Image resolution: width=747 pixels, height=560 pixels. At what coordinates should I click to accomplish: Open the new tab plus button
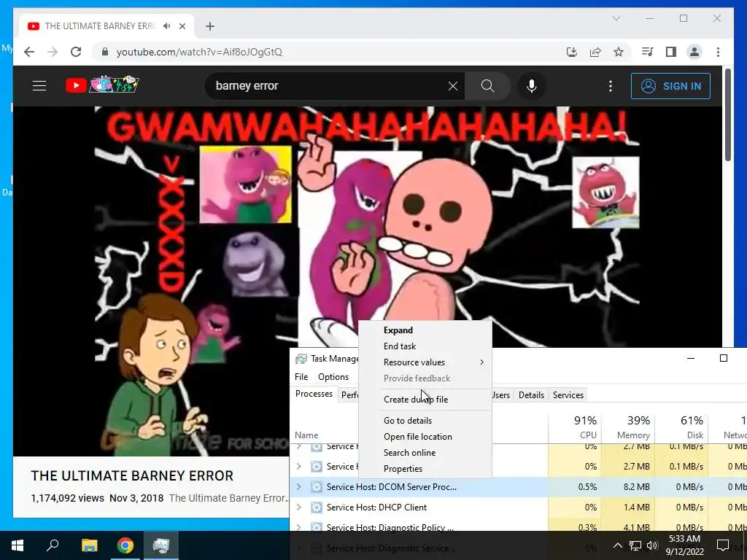click(210, 26)
